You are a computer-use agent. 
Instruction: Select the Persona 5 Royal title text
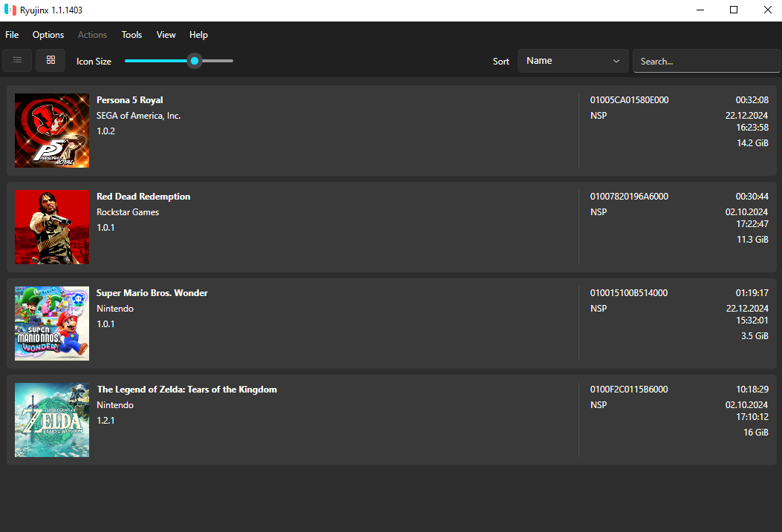[130, 100]
